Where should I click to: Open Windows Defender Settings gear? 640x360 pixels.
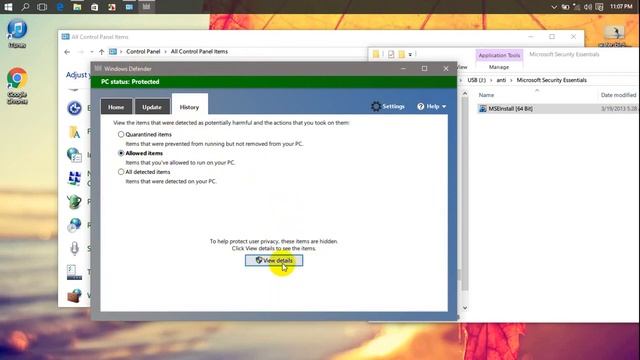pos(376,106)
